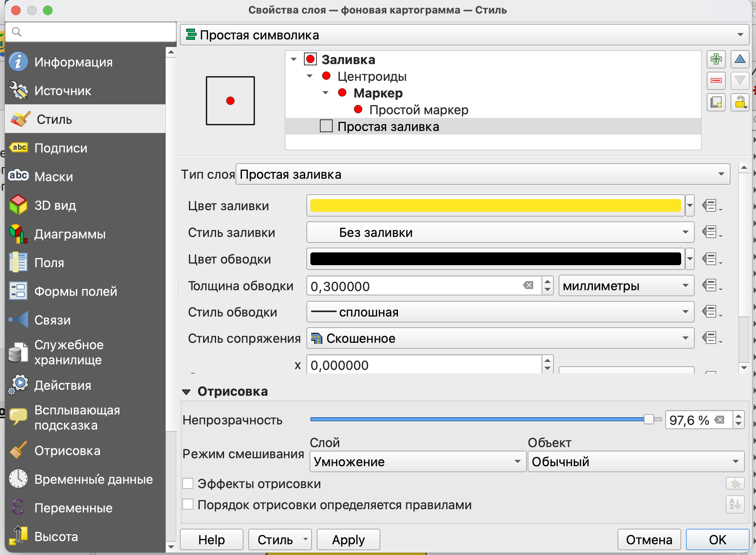Click the green plus add symbol layer icon

pyautogui.click(x=716, y=59)
